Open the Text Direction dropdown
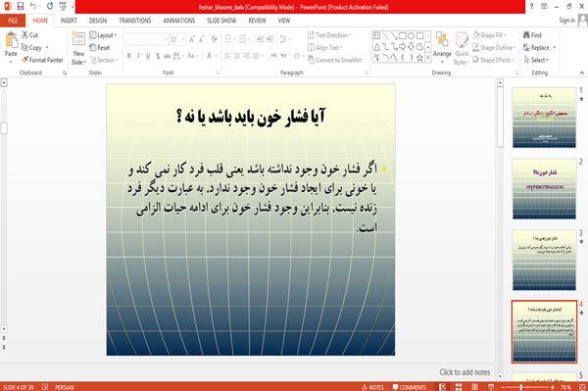588x391 pixels. [x=329, y=35]
